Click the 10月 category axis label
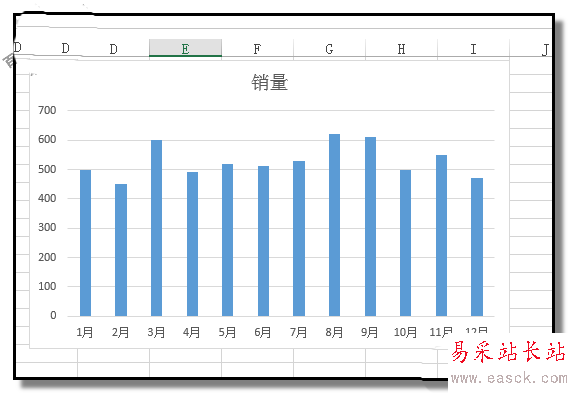This screenshot has height=393, width=568. tap(405, 332)
